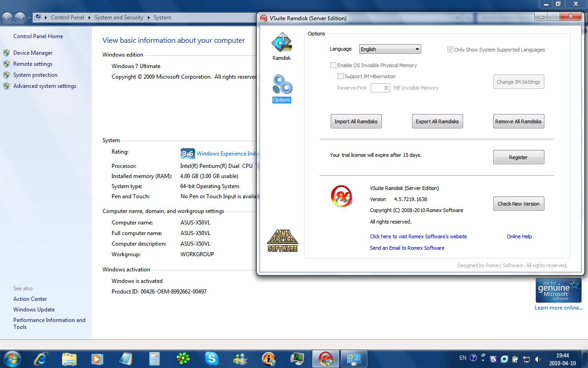The image size is (588, 368).
Task: Click the Romex Software logo in VSuite Ramdisk
Action: point(283,241)
